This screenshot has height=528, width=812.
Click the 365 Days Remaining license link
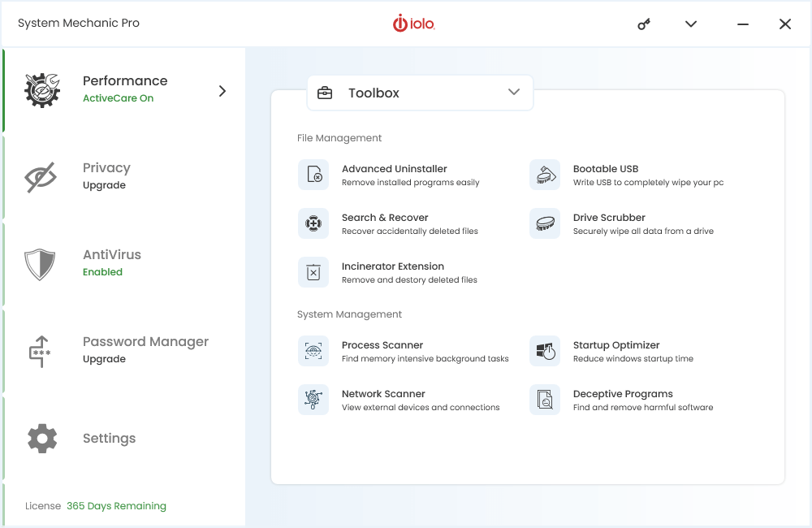(x=116, y=505)
